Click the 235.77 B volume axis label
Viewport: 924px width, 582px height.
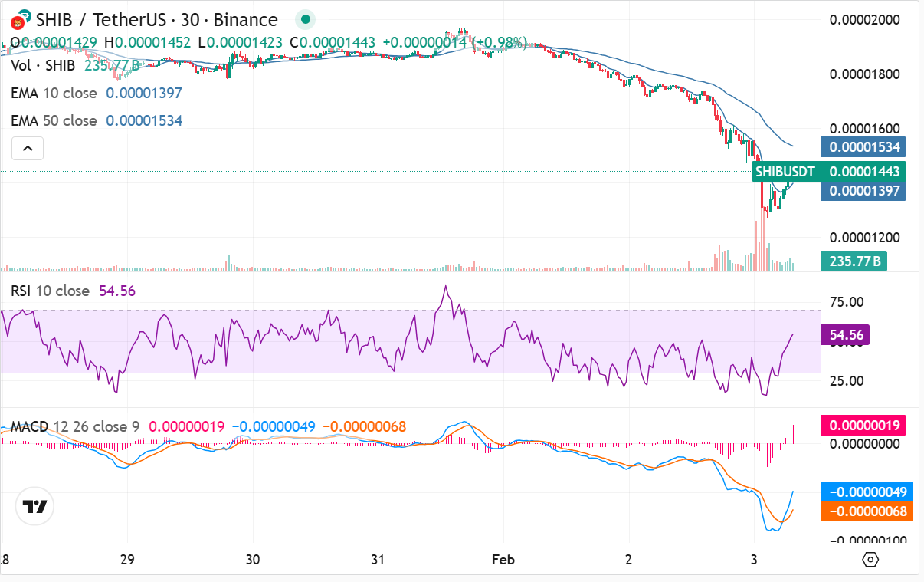click(x=854, y=261)
